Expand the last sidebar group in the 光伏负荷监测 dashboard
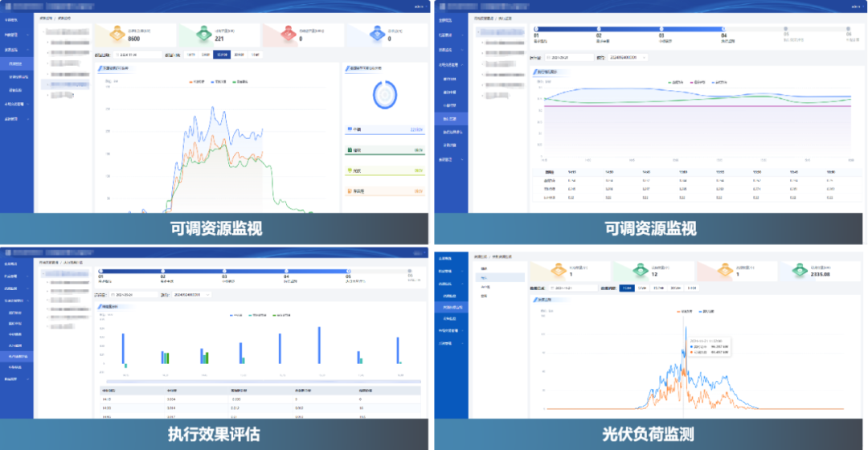 [451, 343]
